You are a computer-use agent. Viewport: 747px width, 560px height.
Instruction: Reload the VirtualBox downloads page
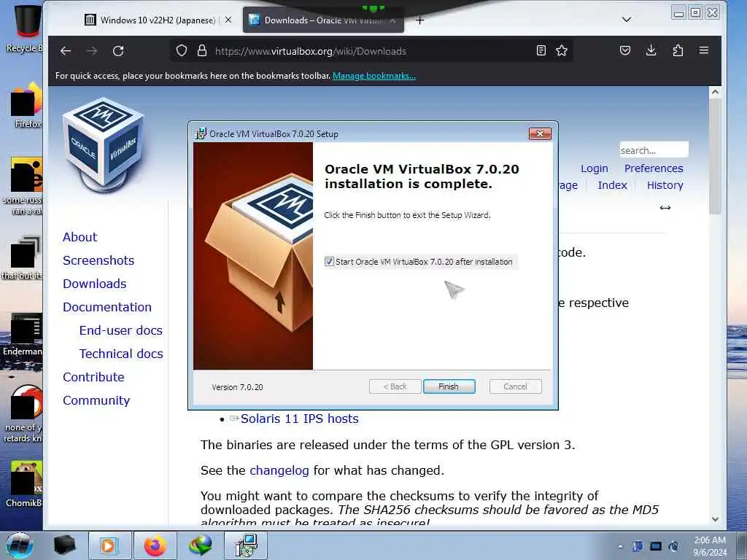[118, 51]
